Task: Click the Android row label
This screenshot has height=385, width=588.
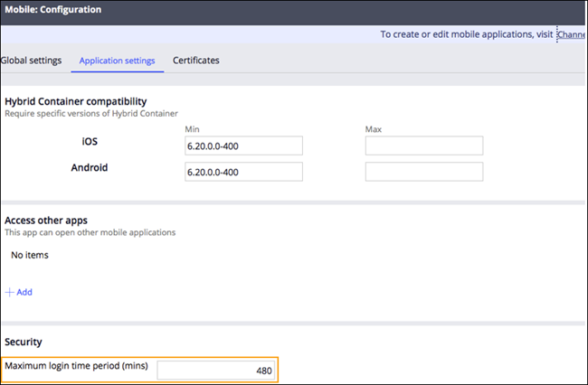Action: point(90,167)
